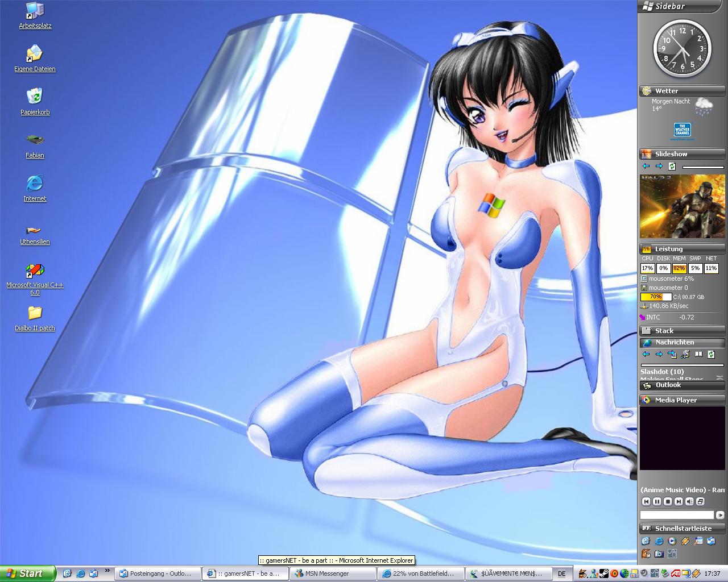Stop Media Player playback
The width and height of the screenshot is (728, 582).
pyautogui.click(x=668, y=501)
